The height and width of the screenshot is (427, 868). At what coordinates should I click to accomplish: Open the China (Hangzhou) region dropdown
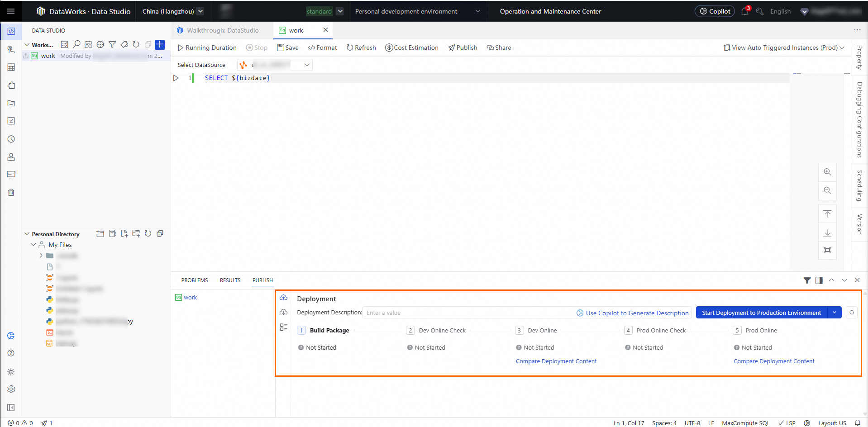pos(172,11)
